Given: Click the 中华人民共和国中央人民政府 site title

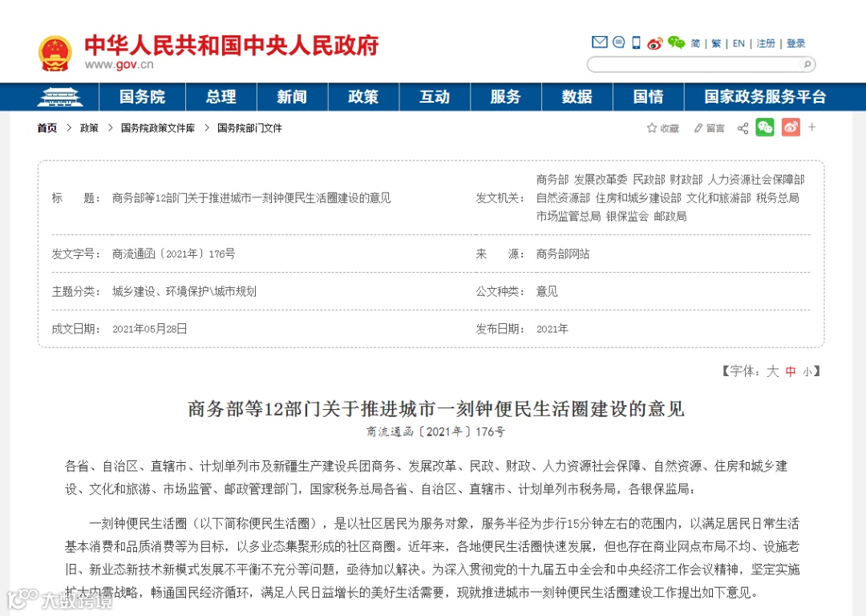Looking at the screenshot, I should [232, 45].
